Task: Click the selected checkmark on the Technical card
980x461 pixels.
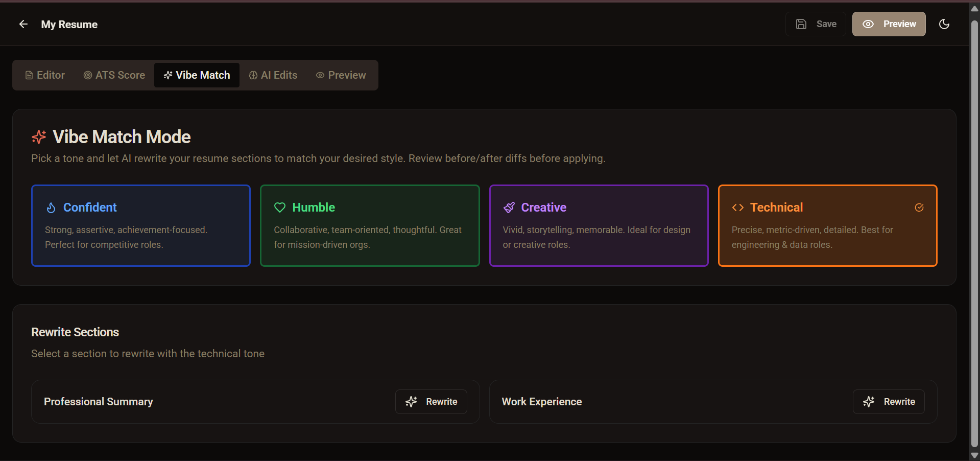Action: click(x=919, y=208)
